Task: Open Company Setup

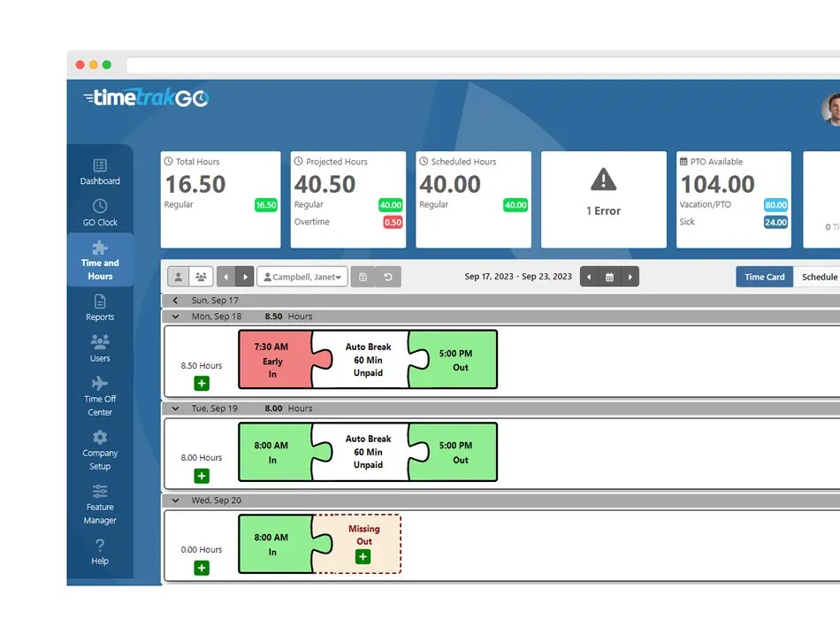Action: [x=99, y=453]
